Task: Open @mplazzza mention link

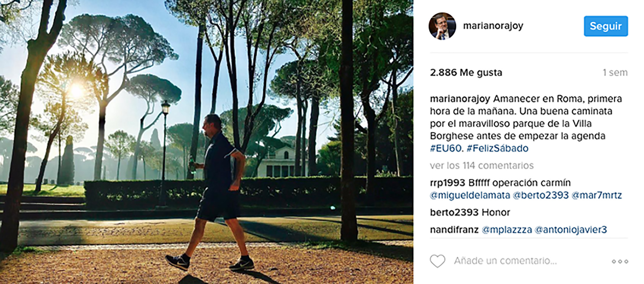Action: coord(507,230)
